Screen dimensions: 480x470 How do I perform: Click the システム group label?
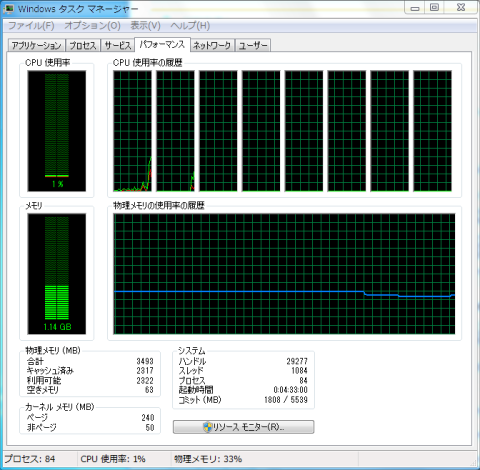pos(191,350)
